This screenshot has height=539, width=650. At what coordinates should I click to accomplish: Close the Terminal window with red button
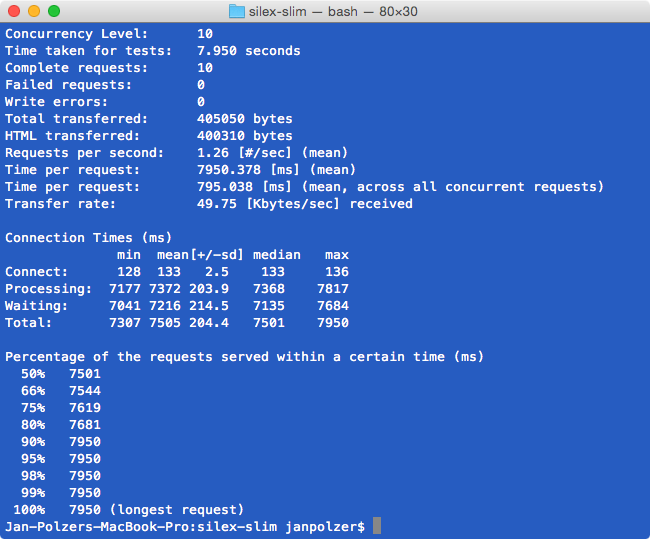click(13, 11)
